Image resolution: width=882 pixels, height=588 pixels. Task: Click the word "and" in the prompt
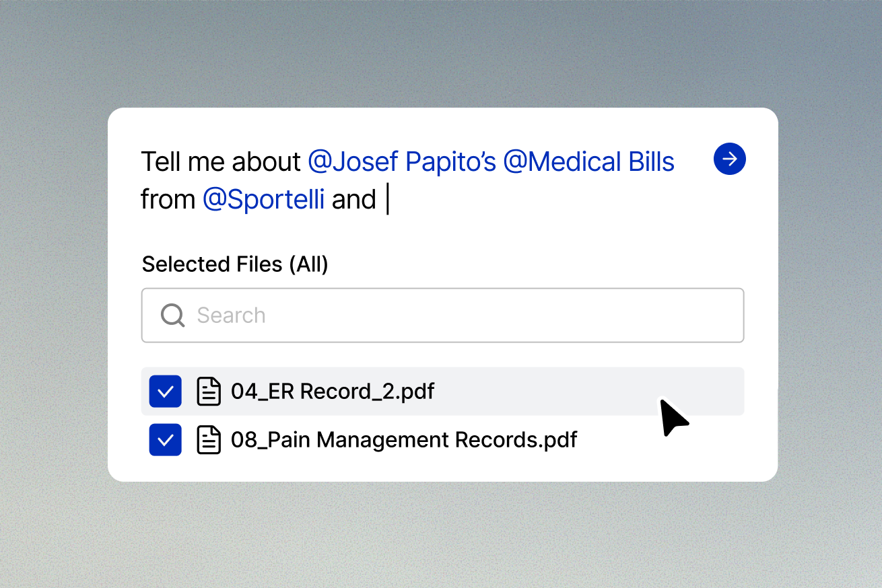(x=353, y=200)
